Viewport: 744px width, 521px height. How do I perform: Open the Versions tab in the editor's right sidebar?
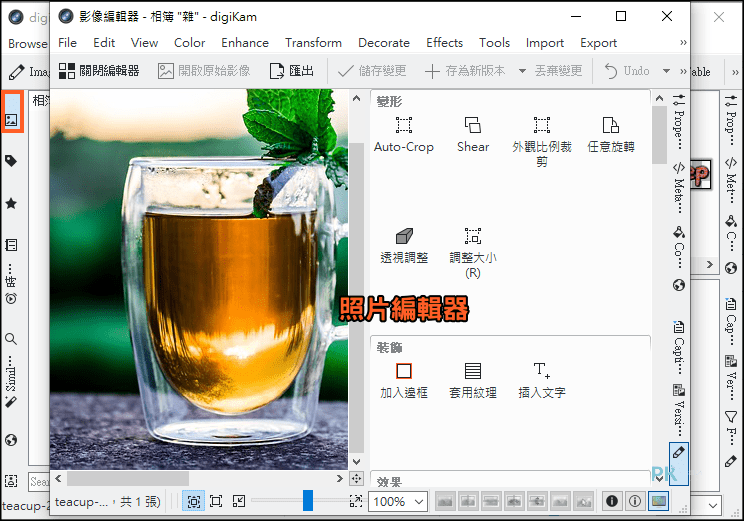point(679,410)
